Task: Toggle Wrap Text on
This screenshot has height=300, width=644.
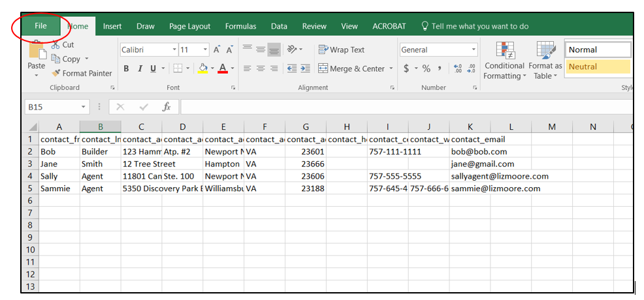Action: point(341,50)
